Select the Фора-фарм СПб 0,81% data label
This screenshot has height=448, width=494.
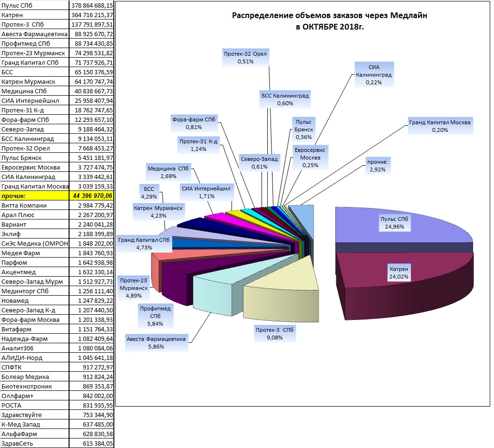click(x=194, y=123)
